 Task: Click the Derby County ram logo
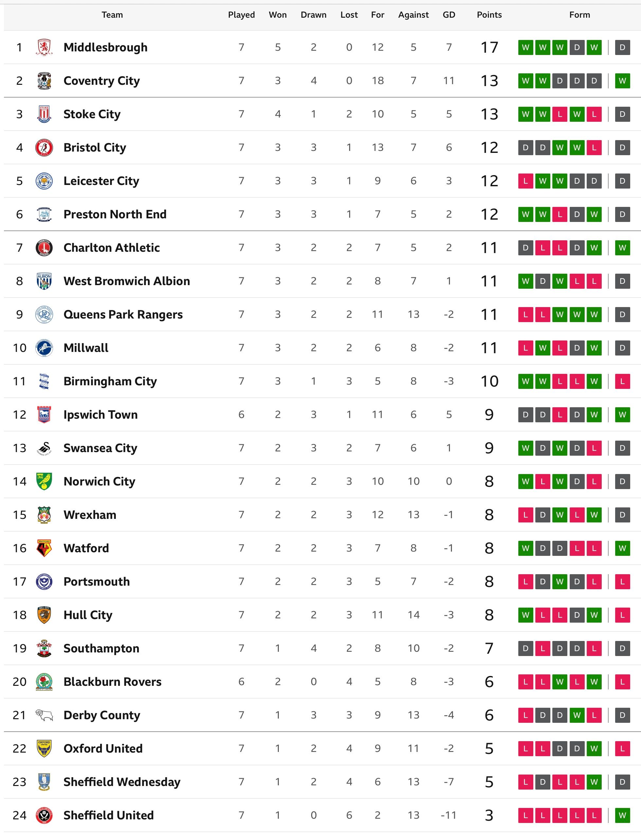[44, 715]
